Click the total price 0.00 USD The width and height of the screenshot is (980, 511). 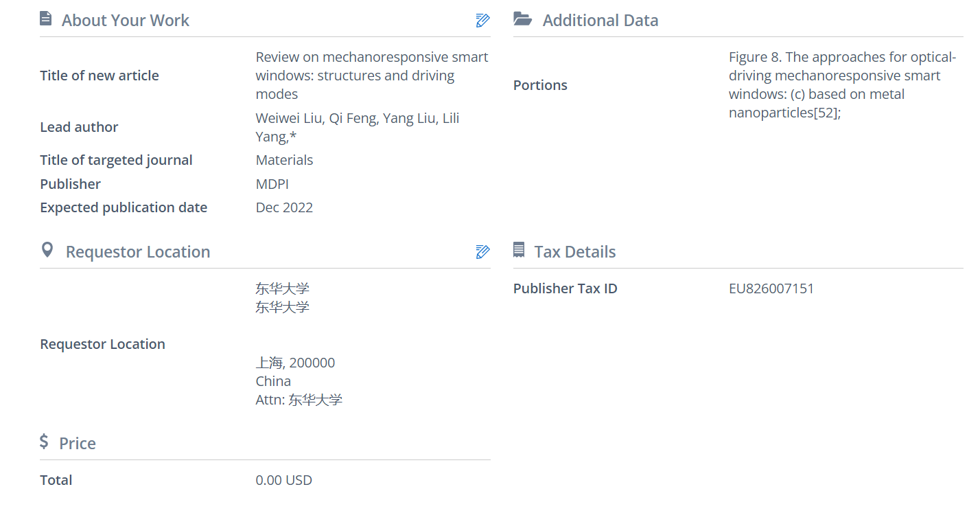[x=283, y=480]
